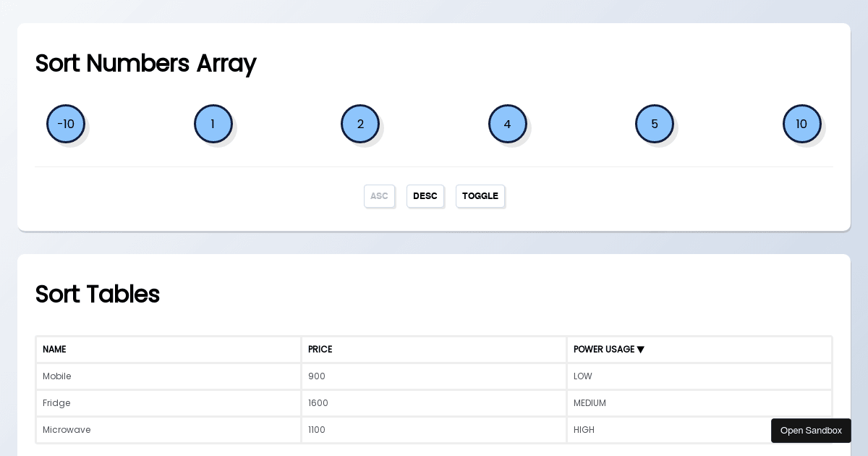Click the Mobile cell in the table
868x456 pixels.
tap(57, 376)
